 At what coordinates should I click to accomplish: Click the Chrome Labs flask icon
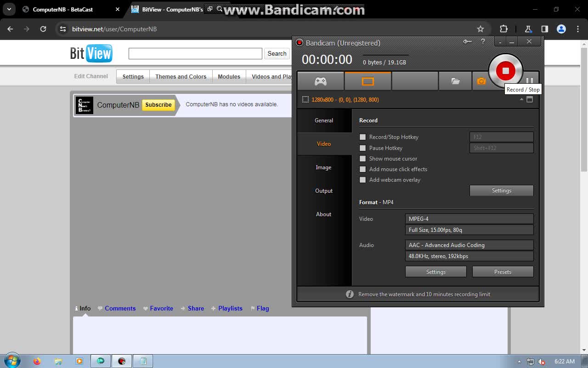(x=528, y=29)
